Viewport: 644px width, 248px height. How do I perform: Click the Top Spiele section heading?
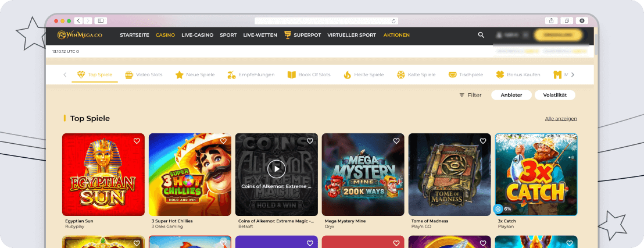[90, 118]
